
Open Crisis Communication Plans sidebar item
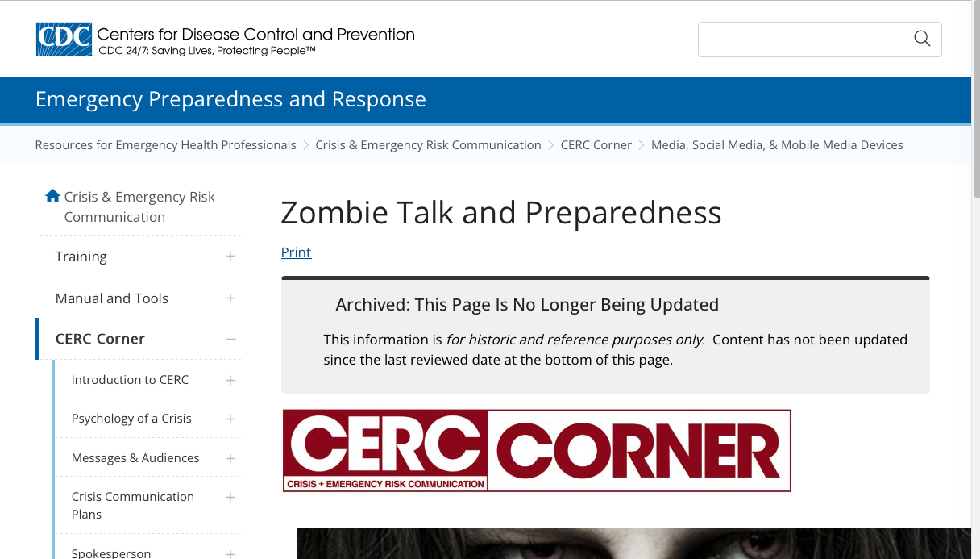point(133,505)
